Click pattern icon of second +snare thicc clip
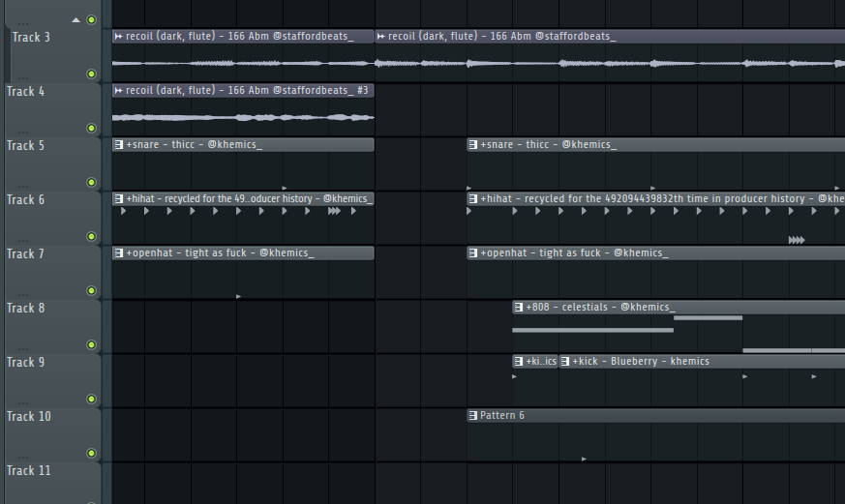The width and height of the screenshot is (845, 504). [x=472, y=144]
